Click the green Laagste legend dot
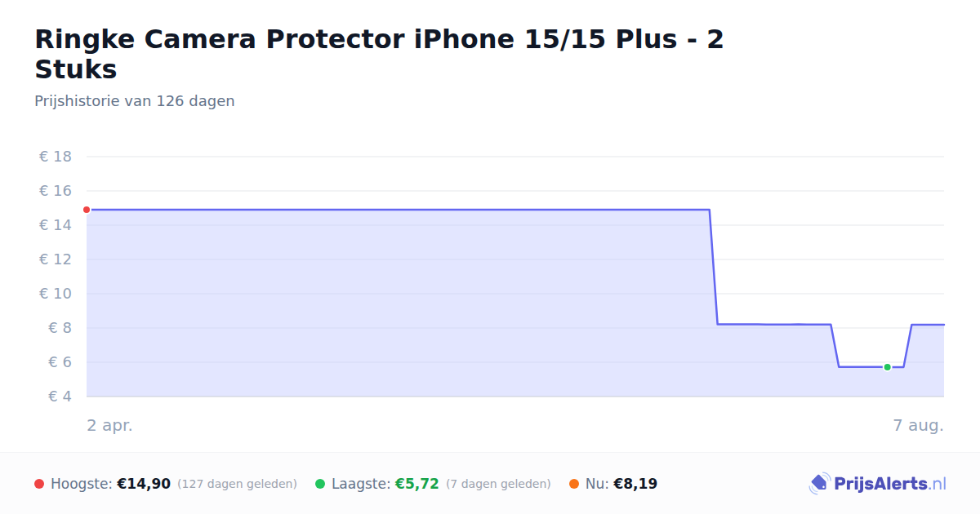Viewport: 980px width, 514px height. [x=320, y=484]
